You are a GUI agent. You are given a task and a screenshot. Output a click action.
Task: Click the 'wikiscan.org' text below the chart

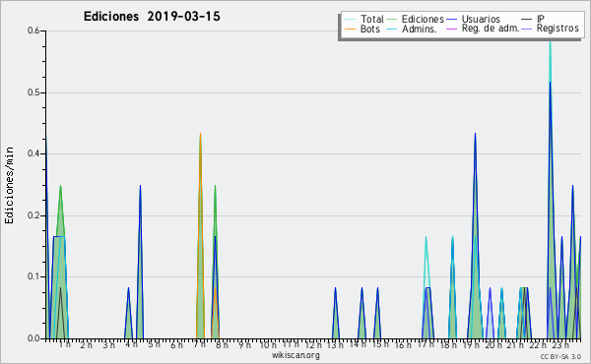tap(295, 355)
